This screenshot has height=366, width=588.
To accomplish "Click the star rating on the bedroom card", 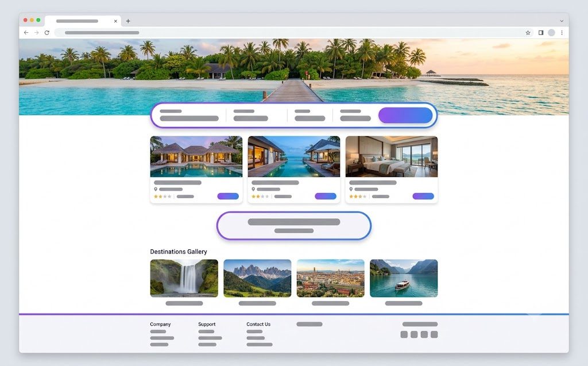I will [x=358, y=197].
